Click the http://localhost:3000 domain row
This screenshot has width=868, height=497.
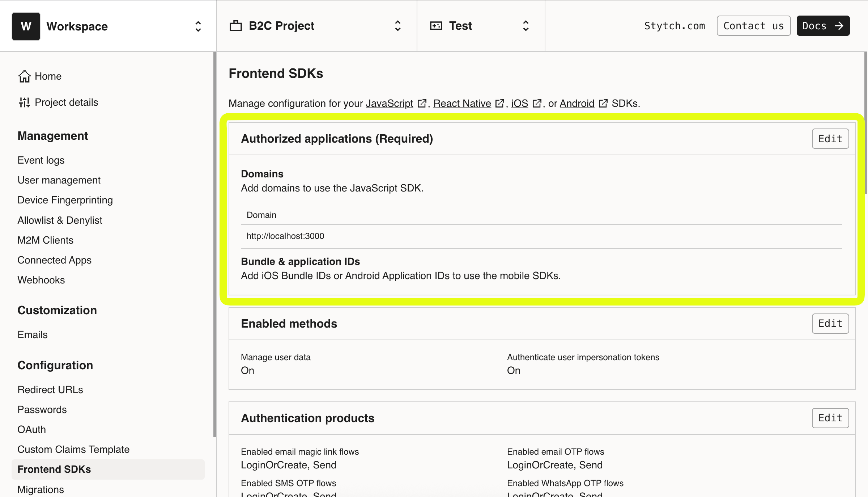(541, 236)
